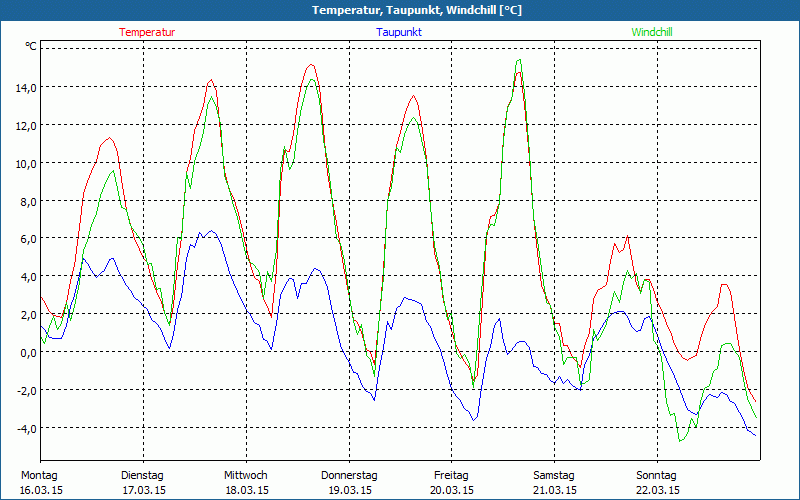Select the red Temperatur legend label
Viewport: 800px width, 500px height.
[x=147, y=32]
